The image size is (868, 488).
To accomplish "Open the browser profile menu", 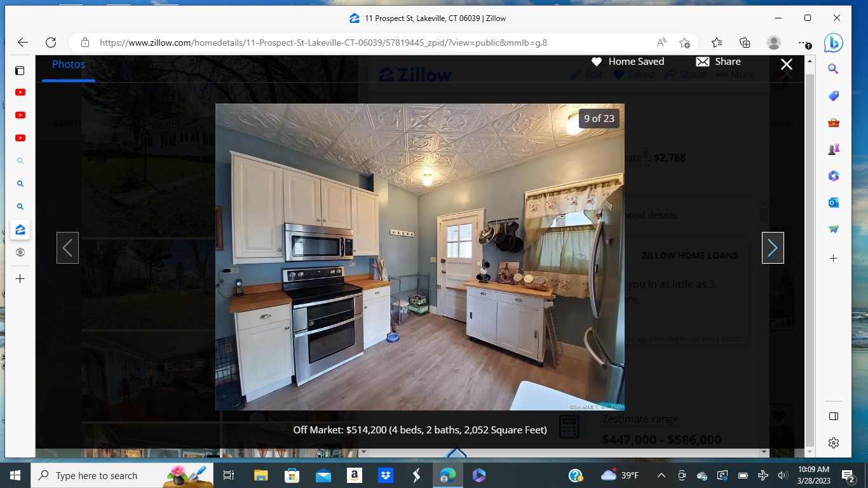I will 774,43.
